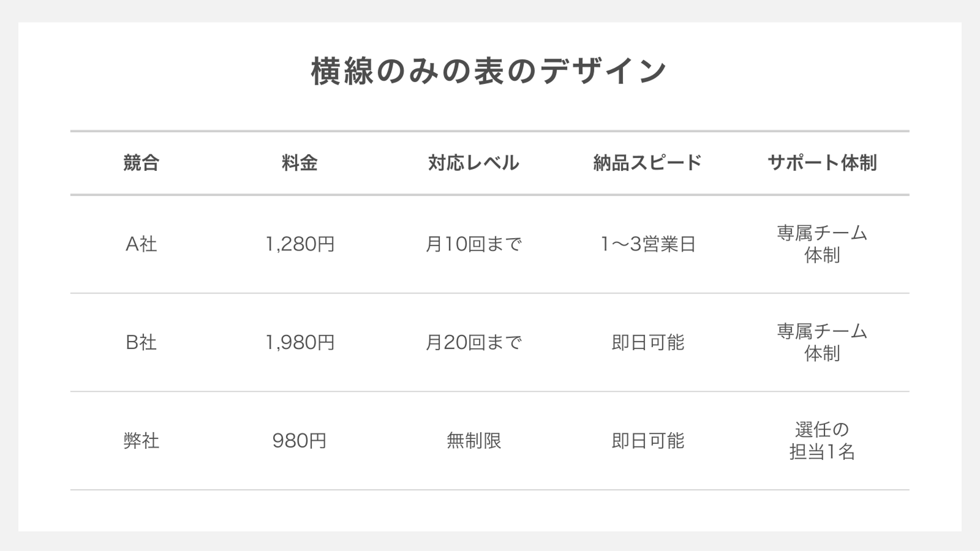This screenshot has height=551, width=980.
Task: Select the 1,280円 price cell
Action: (x=300, y=244)
